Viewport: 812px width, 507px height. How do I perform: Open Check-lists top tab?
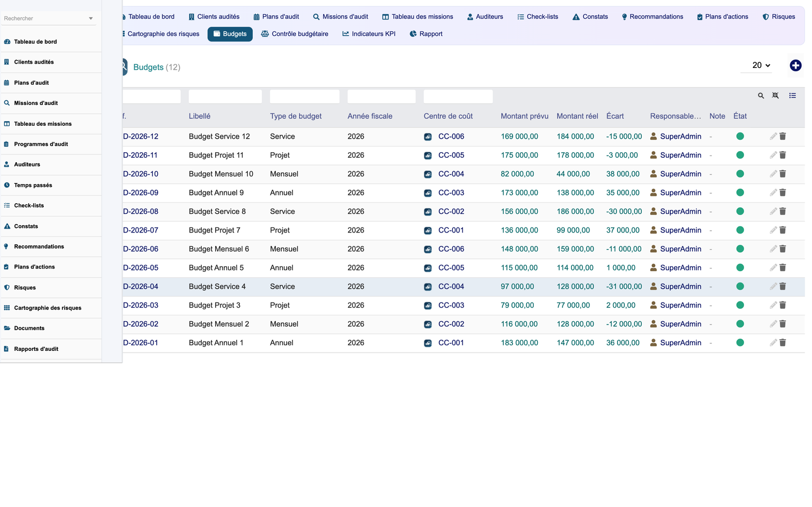coord(538,17)
